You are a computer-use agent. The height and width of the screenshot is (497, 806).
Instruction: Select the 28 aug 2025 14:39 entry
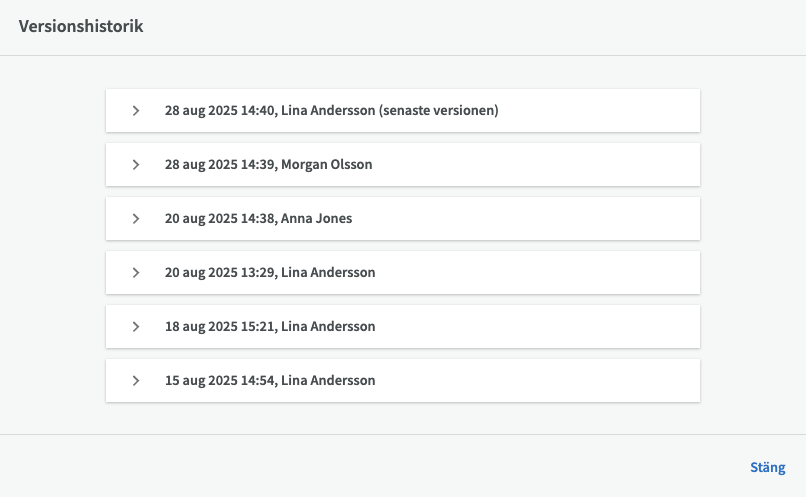click(402, 164)
